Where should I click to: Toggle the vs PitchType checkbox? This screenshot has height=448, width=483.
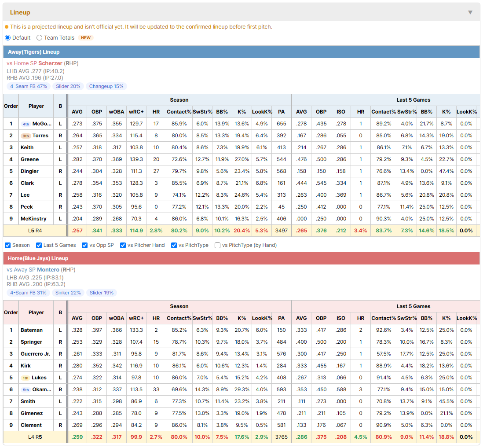174,245
